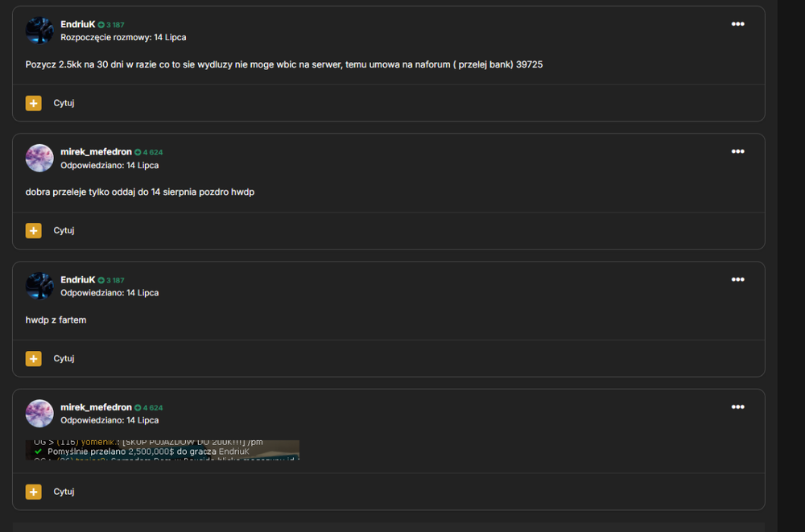
Task: Click 'Odpowiedziano: 14 Lipca' on transfer screenshot post
Action: pos(109,420)
